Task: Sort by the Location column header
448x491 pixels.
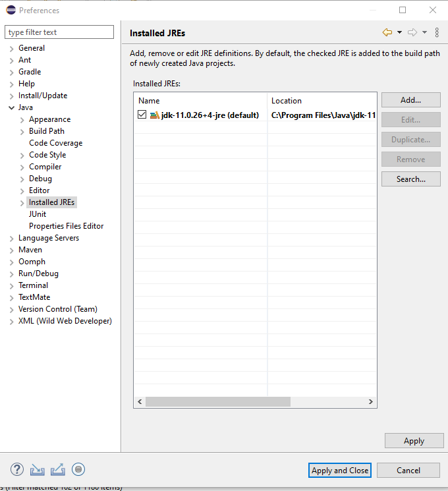Action: tap(322, 101)
